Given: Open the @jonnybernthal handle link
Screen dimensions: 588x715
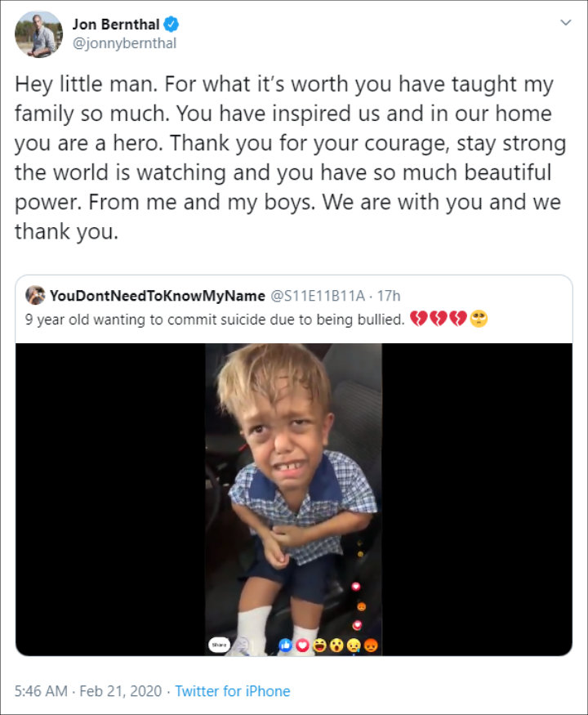Looking at the screenshot, I should tap(124, 43).
